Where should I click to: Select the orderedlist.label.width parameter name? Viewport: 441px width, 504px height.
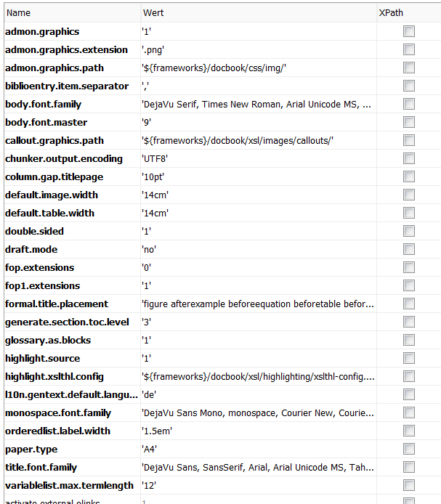pyautogui.click(x=58, y=431)
